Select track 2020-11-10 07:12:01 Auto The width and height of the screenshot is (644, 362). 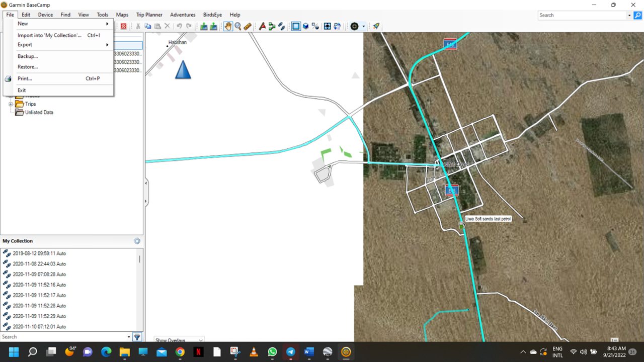pyautogui.click(x=39, y=327)
